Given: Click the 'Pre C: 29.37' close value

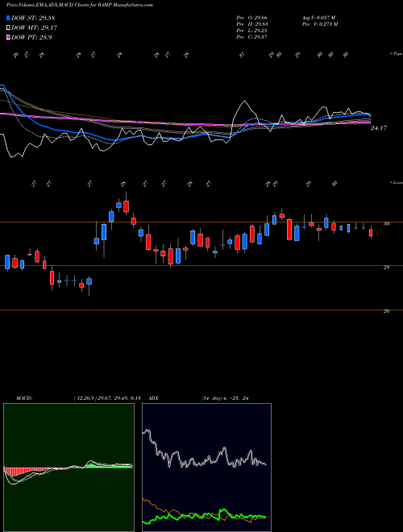Looking at the screenshot, I should tap(252, 37).
